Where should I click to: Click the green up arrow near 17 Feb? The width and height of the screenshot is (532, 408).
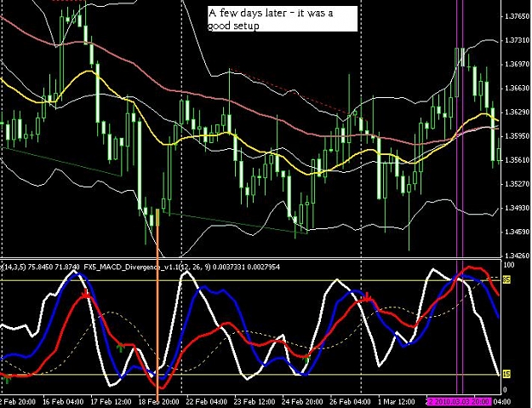click(120, 348)
